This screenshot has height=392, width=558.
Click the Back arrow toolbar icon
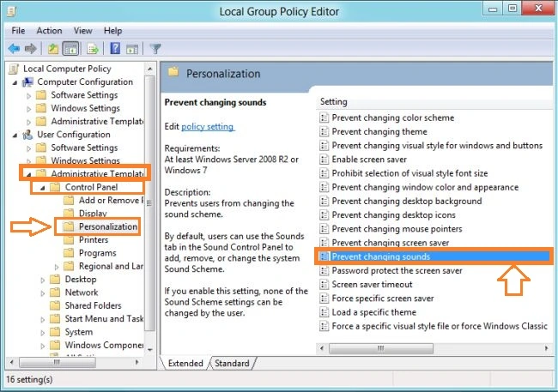14,48
